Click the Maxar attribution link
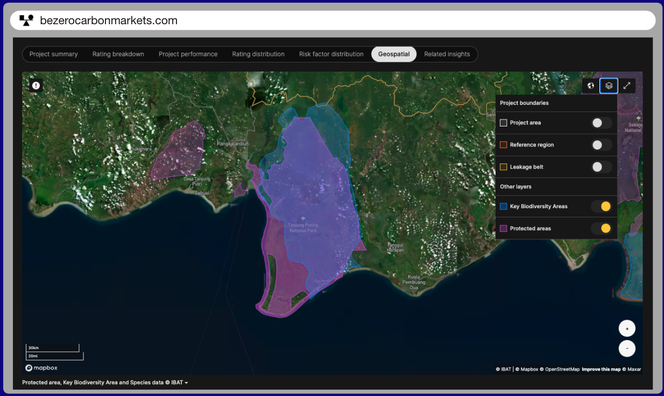664x396 pixels. click(631, 369)
